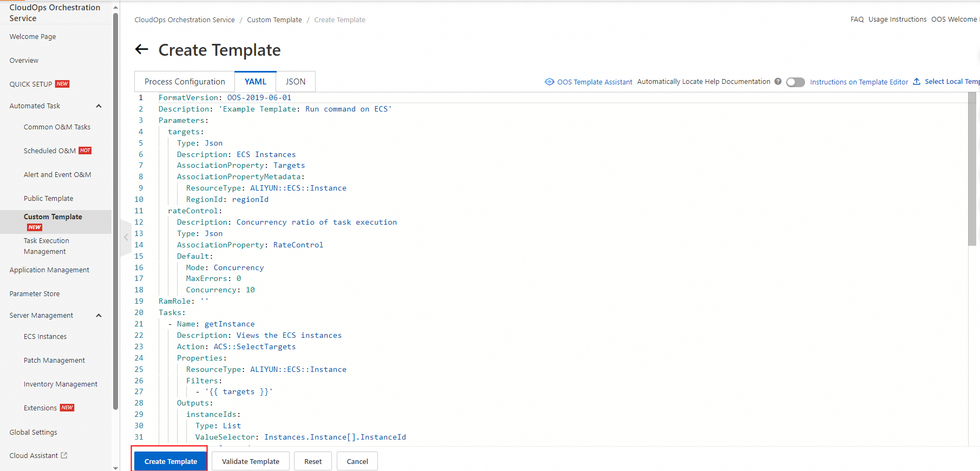Screen dimensions: 980x471
Task: Click line number 20 in the gutter
Action: (x=139, y=313)
